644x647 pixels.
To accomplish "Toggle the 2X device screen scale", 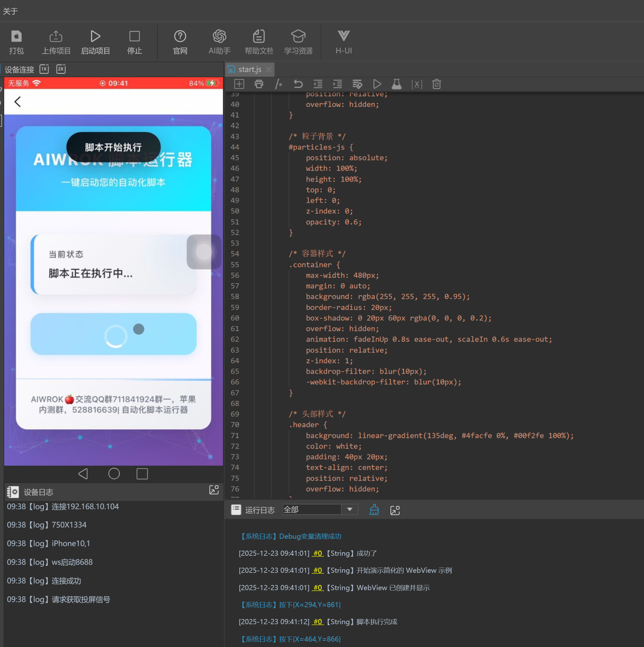I will pyautogui.click(x=61, y=69).
